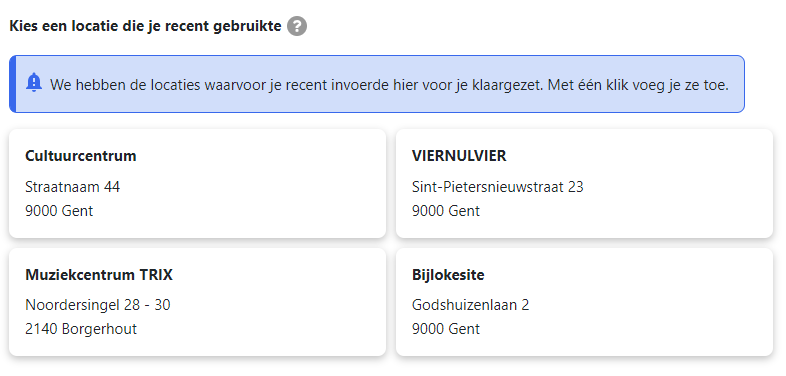Click 9000 Gent under Bijlokesite

[446, 329]
